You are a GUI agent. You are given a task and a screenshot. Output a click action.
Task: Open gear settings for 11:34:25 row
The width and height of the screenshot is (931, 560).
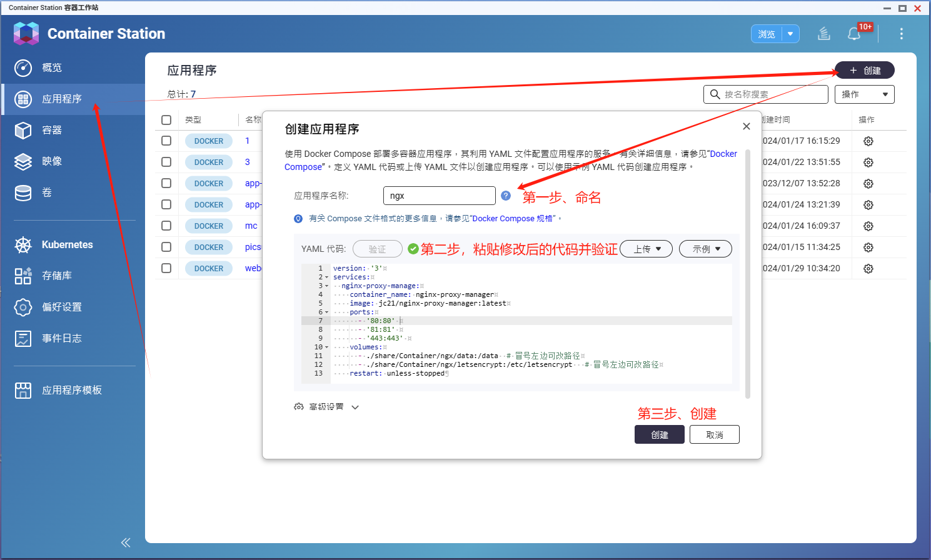tap(868, 247)
